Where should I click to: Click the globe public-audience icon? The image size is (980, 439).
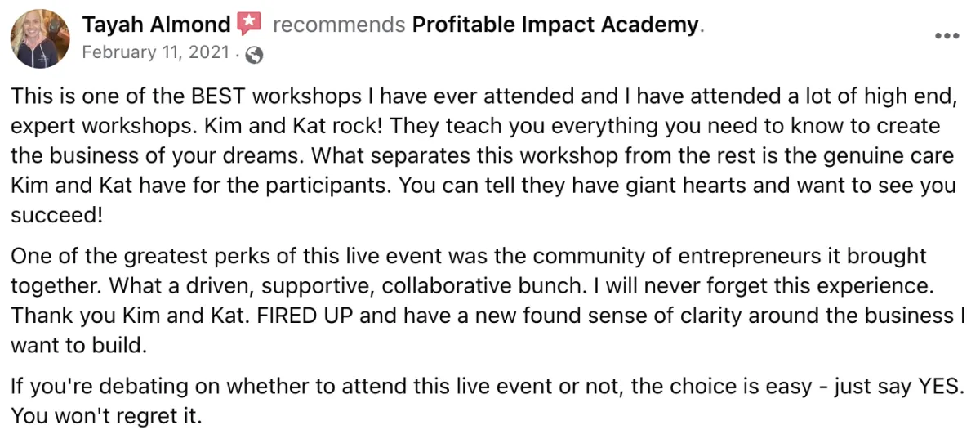point(254,55)
